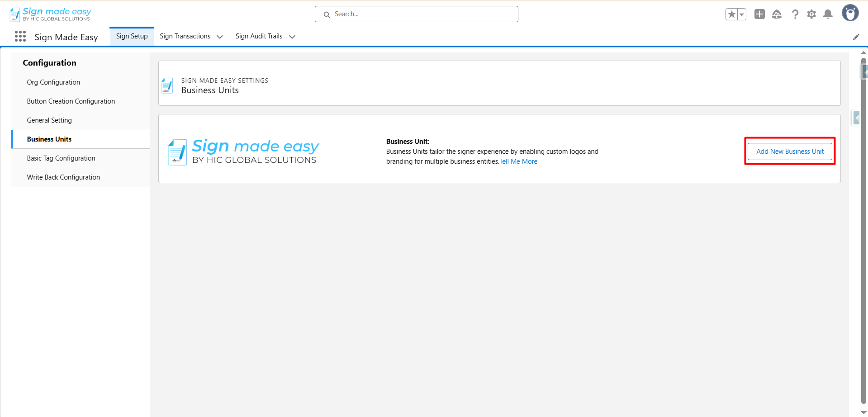This screenshot has width=868, height=417.
Task: Click the Favorites star icon
Action: tap(731, 14)
